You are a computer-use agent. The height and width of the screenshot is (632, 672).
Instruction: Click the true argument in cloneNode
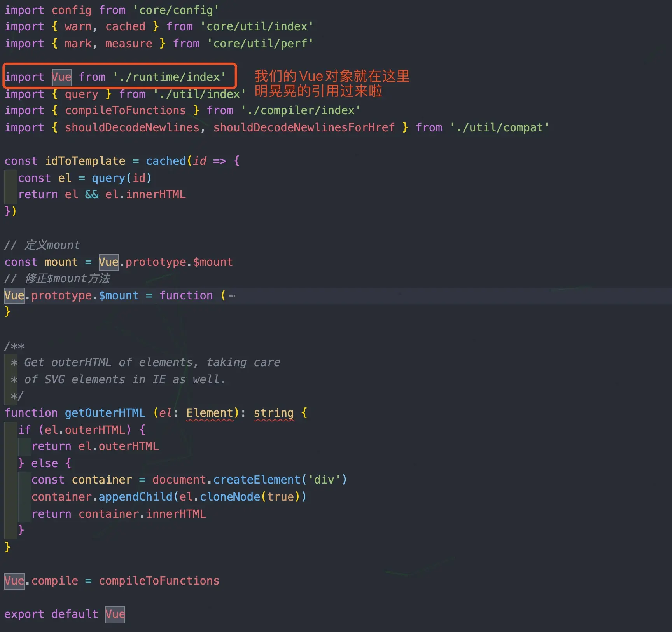point(280,497)
